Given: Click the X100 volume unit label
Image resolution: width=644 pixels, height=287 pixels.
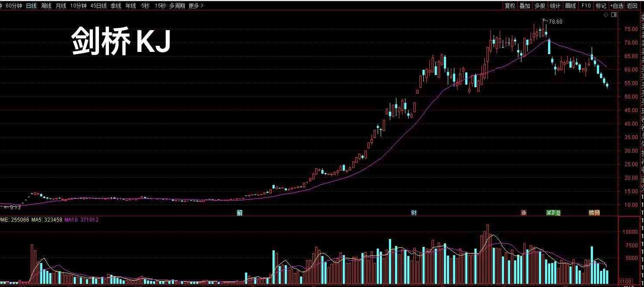Looking at the screenshot, I should click(625, 281).
